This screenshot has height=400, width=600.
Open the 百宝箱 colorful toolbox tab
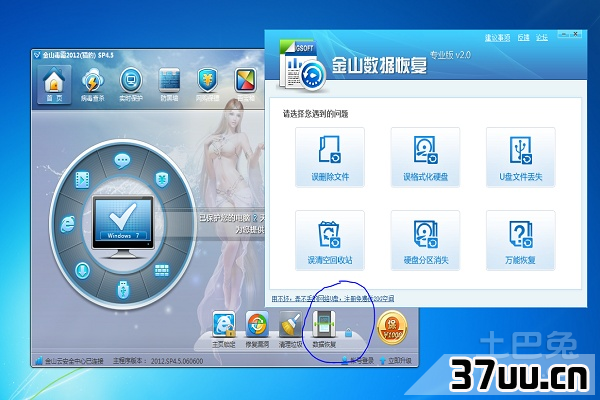246,85
